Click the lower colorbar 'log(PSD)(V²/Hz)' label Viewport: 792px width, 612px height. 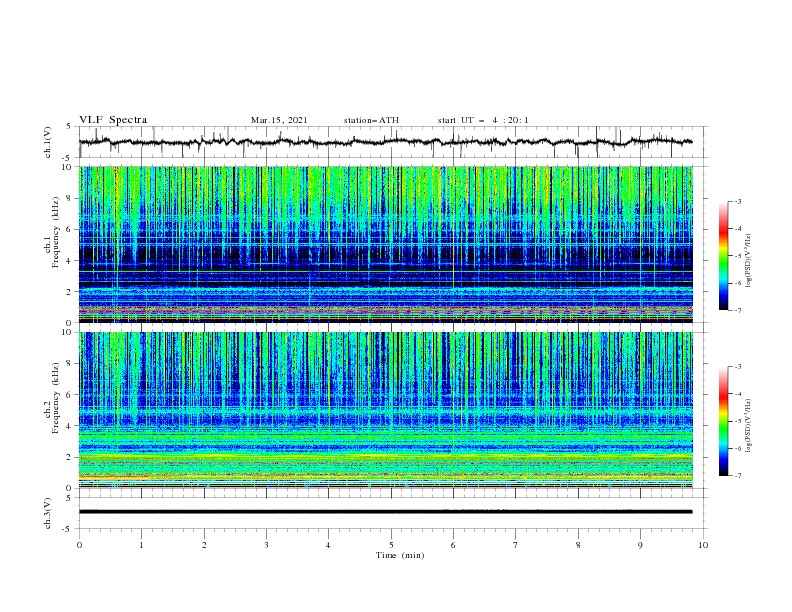click(x=750, y=426)
